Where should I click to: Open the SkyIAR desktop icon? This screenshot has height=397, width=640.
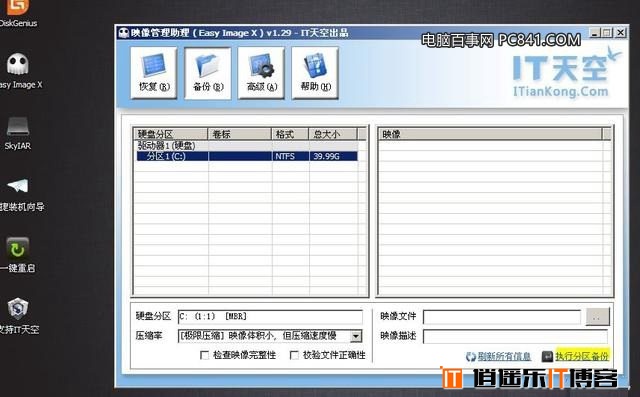pos(18,133)
